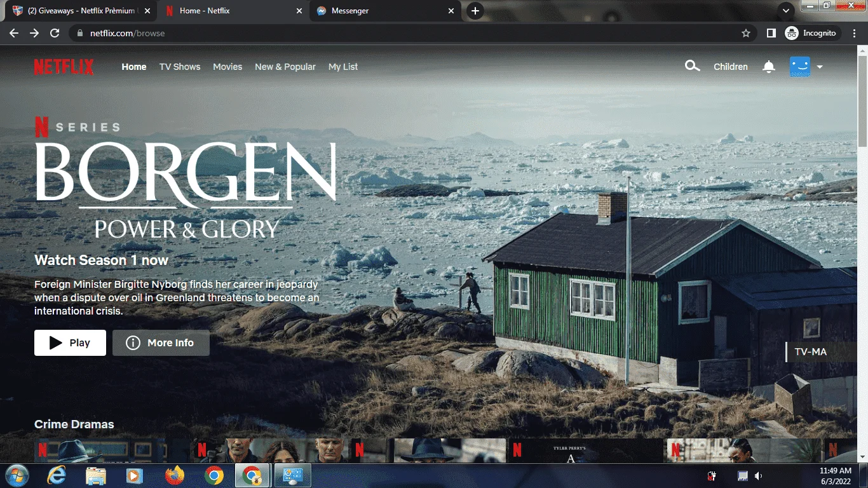This screenshot has width=868, height=488.
Task: Open Movies in the Netflix navigation
Action: pos(227,67)
